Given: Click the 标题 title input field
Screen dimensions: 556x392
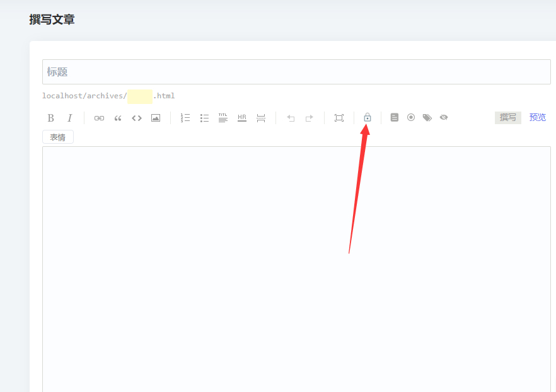Looking at the screenshot, I should pyautogui.click(x=296, y=72).
